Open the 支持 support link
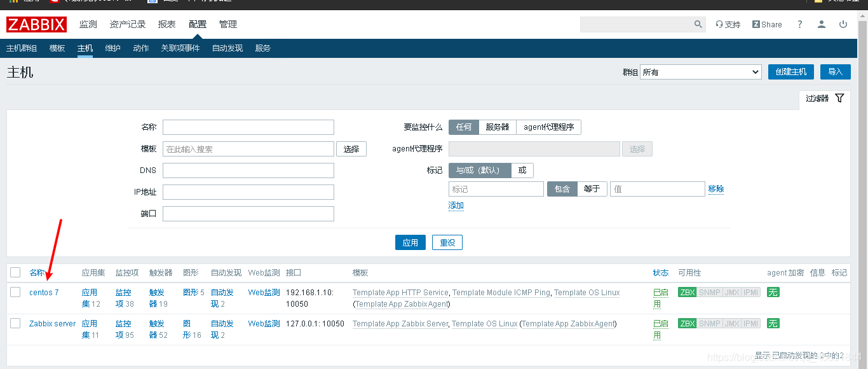 point(728,24)
